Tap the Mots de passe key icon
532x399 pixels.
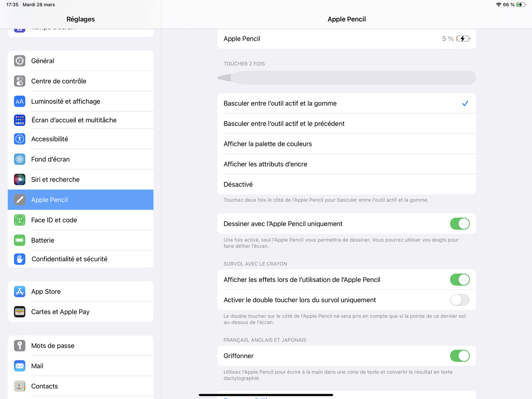(x=20, y=346)
